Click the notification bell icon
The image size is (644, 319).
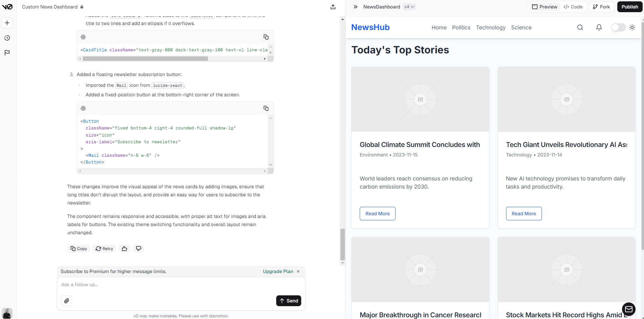click(599, 27)
